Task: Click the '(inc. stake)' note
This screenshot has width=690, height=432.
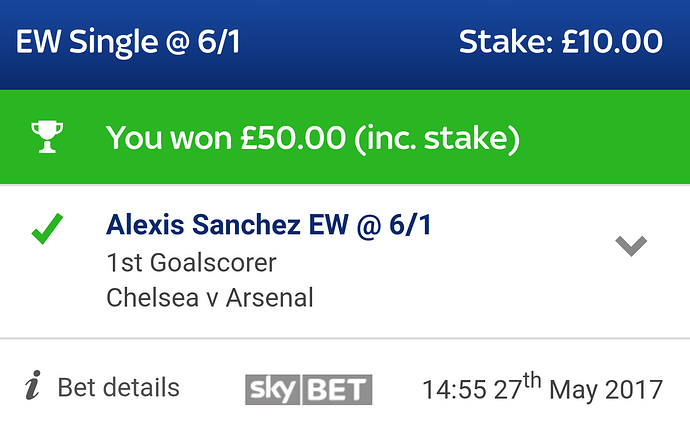Action: pos(435,138)
